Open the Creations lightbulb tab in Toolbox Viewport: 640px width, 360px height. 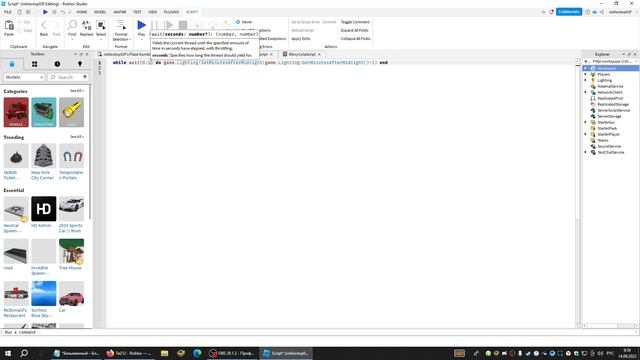coord(80,64)
